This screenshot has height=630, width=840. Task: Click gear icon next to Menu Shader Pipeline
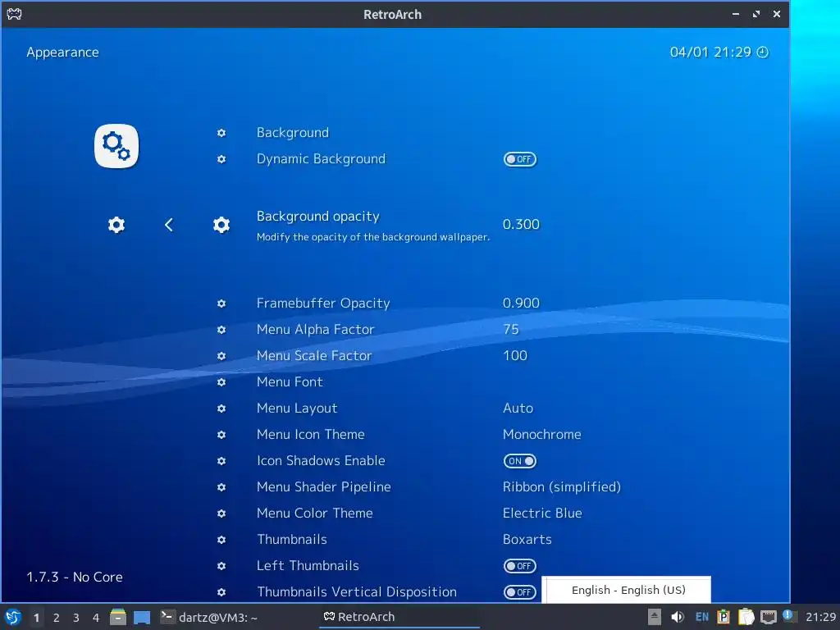pyautogui.click(x=221, y=487)
